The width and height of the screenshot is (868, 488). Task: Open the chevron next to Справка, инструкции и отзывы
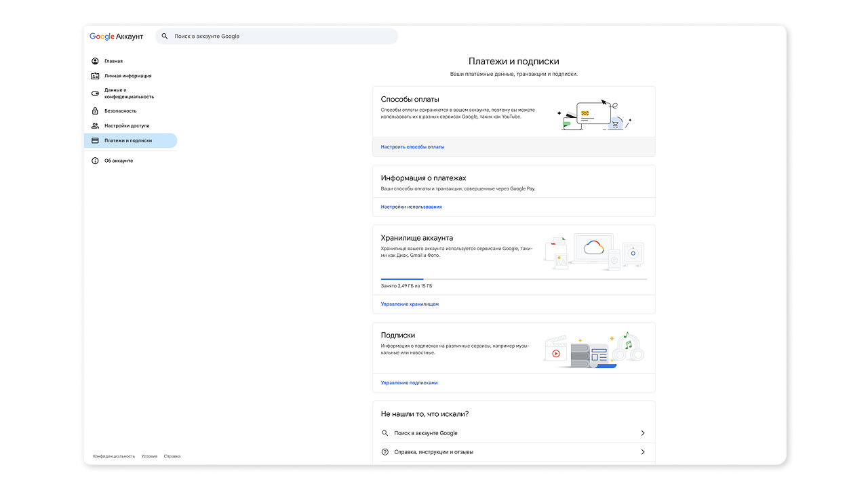click(x=643, y=452)
